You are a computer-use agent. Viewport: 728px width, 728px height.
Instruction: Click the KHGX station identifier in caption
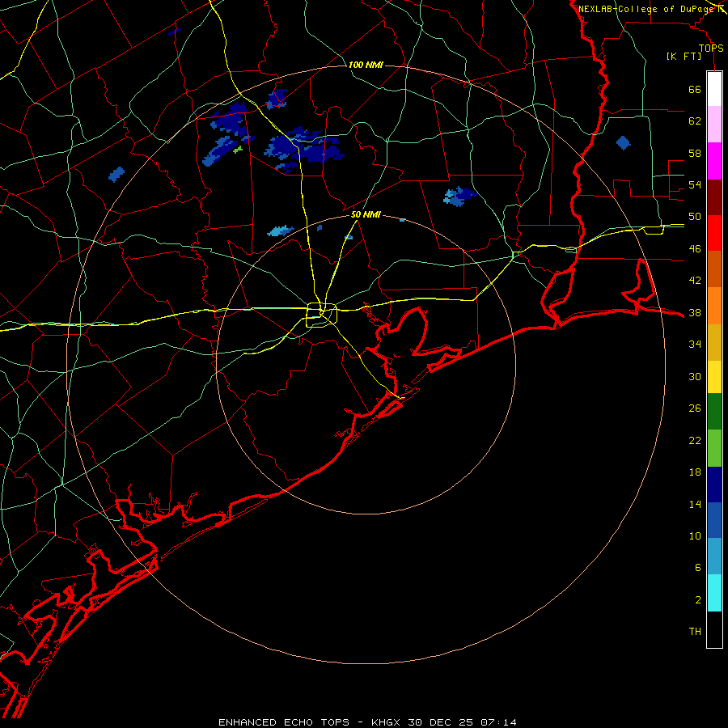pyautogui.click(x=385, y=722)
